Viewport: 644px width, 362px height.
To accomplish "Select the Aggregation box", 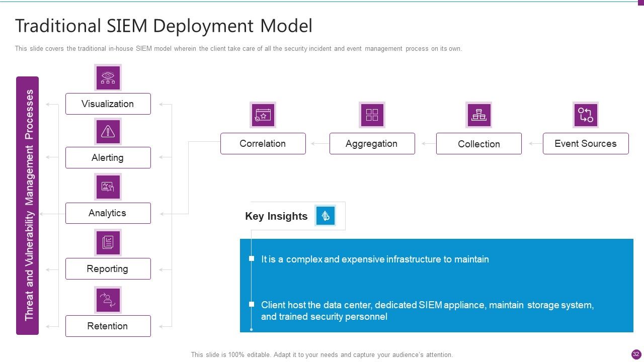I will pos(372,143).
